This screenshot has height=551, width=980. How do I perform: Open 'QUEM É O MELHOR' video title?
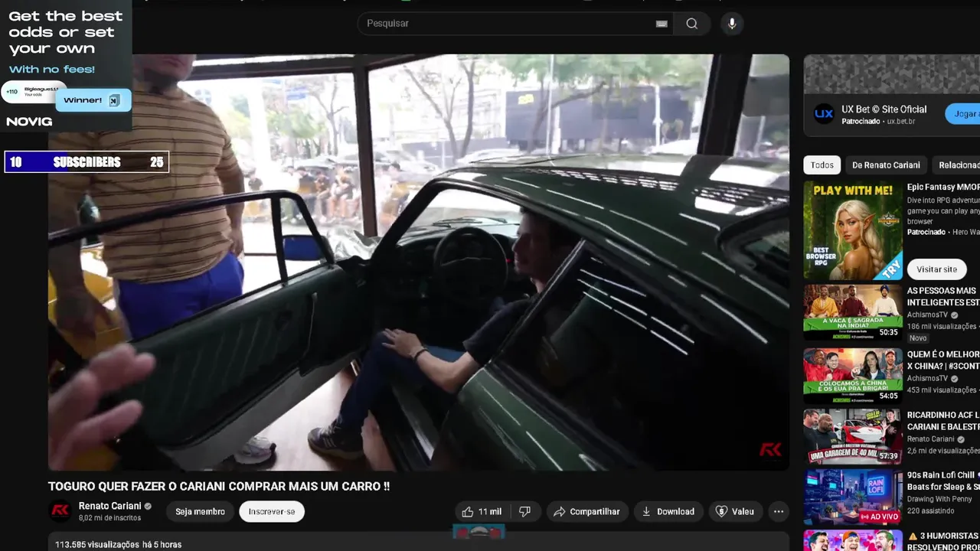[x=943, y=360]
